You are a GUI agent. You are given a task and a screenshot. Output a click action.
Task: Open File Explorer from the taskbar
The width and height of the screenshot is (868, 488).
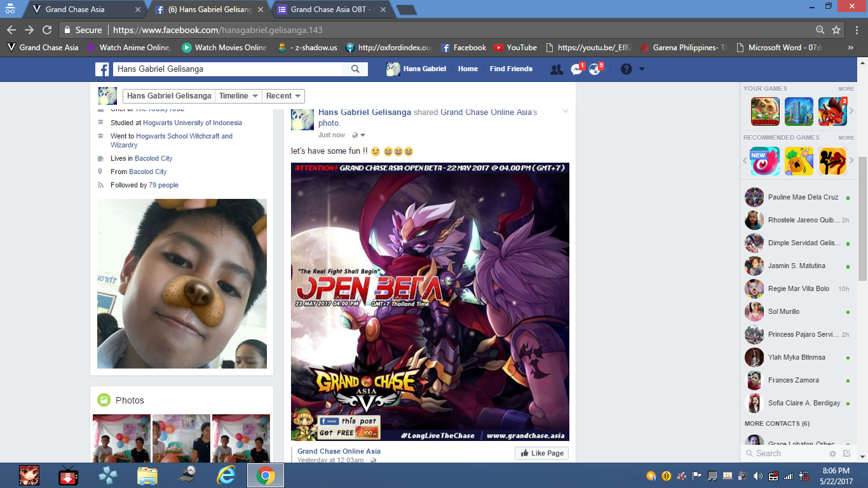click(x=147, y=475)
